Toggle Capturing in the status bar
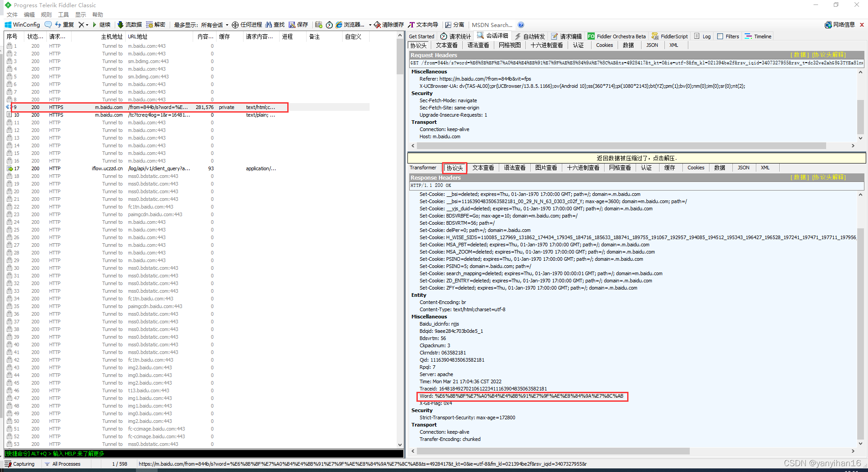 point(20,464)
